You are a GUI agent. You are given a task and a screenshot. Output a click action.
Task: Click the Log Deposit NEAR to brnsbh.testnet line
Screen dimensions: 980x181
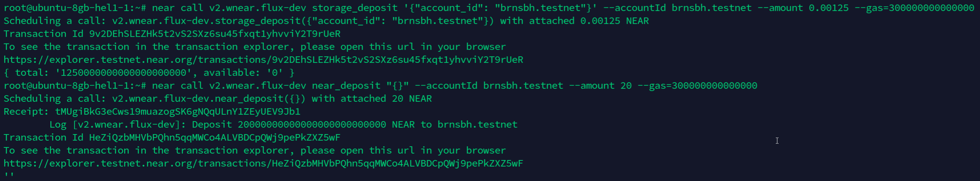click(283, 125)
